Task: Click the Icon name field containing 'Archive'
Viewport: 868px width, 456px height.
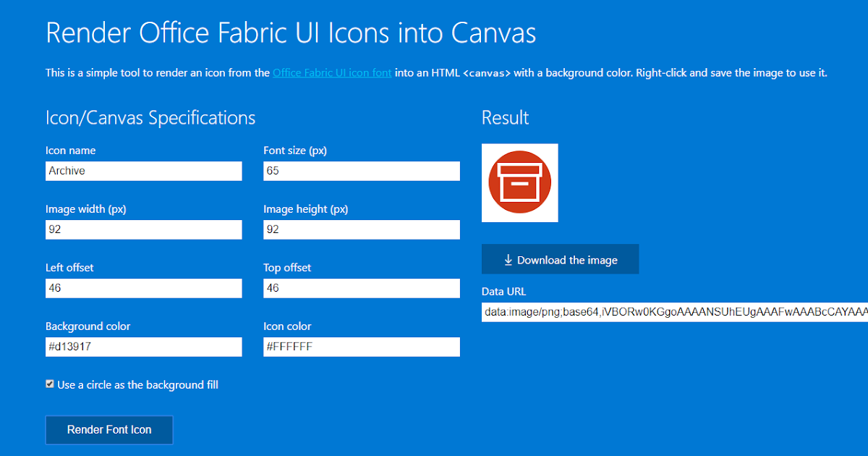Action: coord(143,171)
